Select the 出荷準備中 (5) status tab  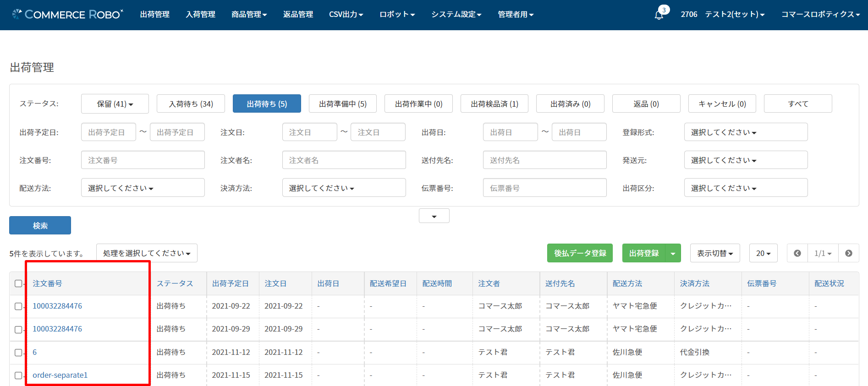pos(343,103)
